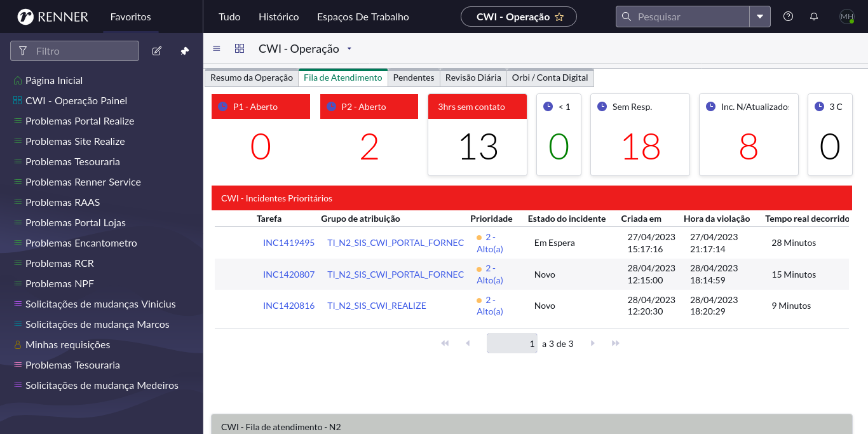Open Solicitações de mudança Marcos favorite

[97, 325]
